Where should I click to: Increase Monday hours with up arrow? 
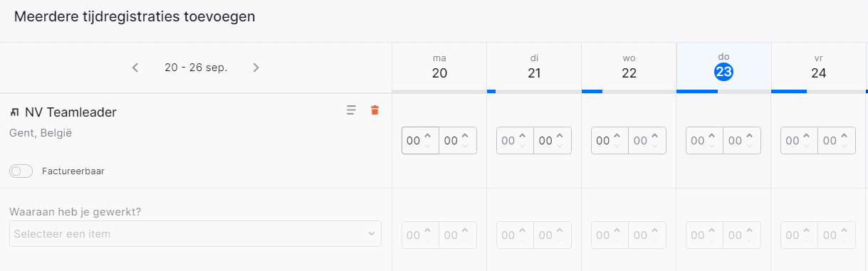428,136
